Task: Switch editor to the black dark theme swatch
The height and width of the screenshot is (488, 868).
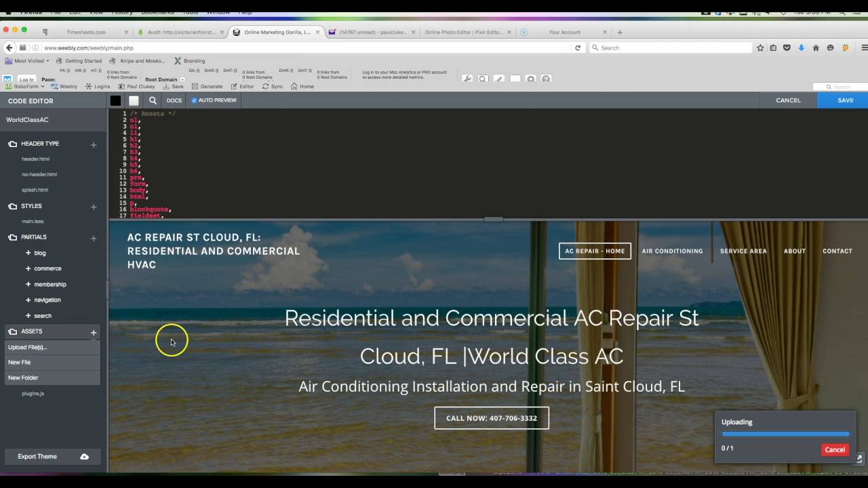Action: click(x=116, y=100)
